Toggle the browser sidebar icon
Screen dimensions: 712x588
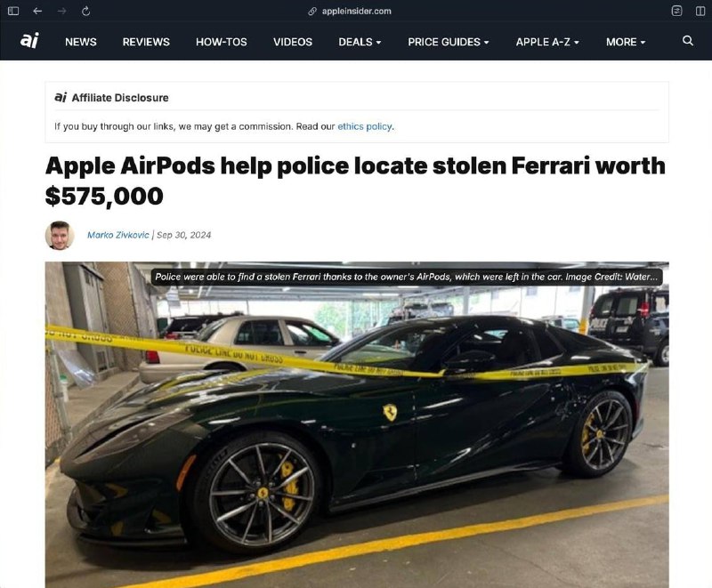[x=13, y=11]
